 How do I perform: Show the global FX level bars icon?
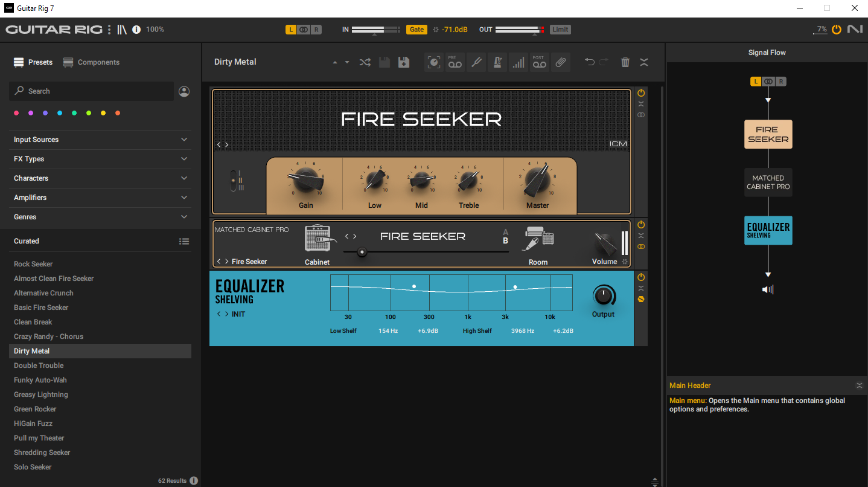pos(518,62)
